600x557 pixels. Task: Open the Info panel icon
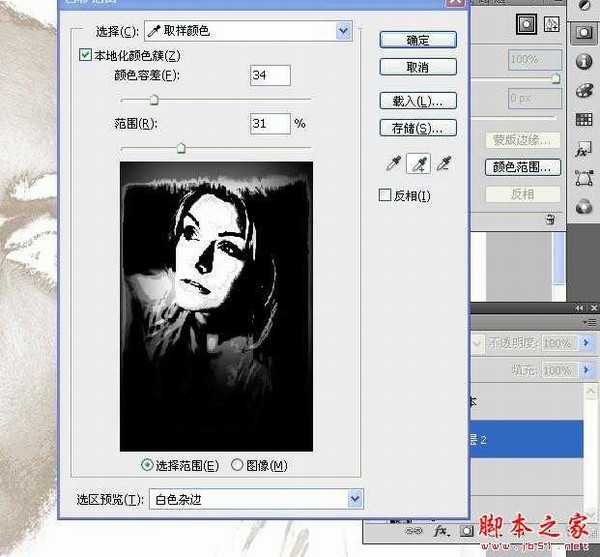pos(585,61)
